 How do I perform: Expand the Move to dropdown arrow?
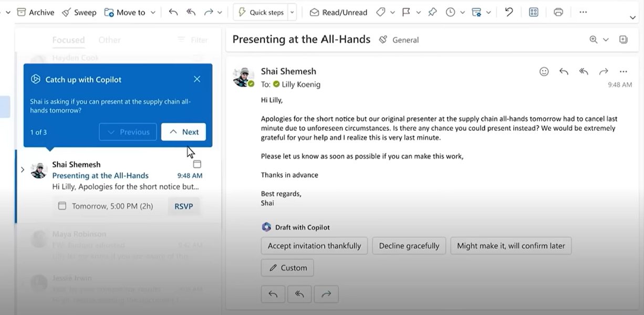[153, 12]
